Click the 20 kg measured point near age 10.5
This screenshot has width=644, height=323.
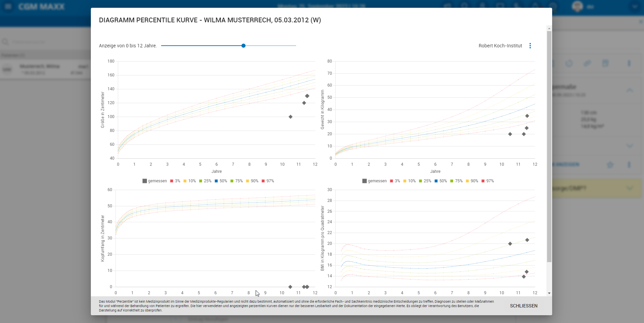tap(510, 134)
